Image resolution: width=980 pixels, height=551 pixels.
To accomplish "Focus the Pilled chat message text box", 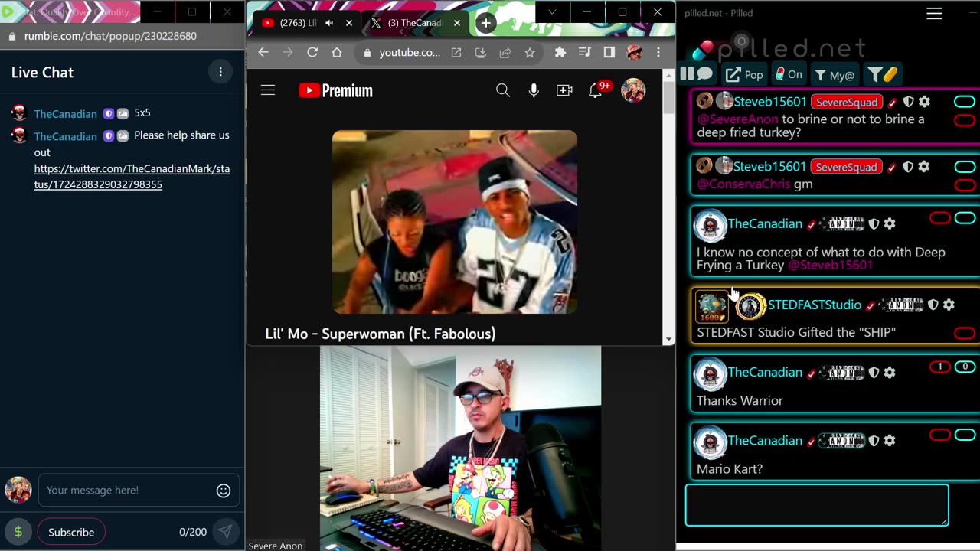I will click(817, 505).
